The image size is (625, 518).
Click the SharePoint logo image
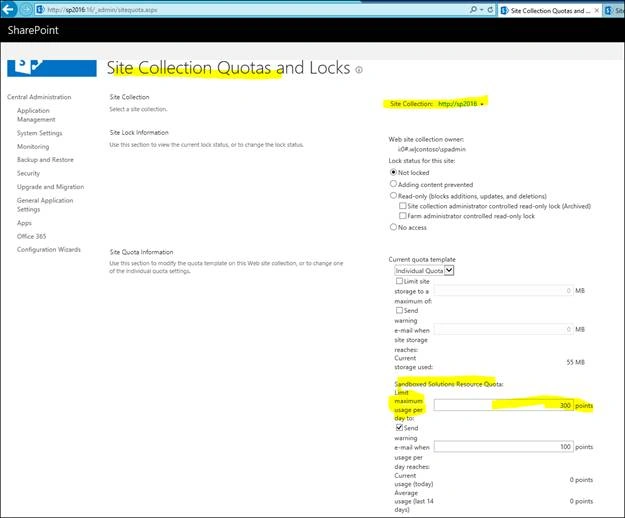pos(52,68)
